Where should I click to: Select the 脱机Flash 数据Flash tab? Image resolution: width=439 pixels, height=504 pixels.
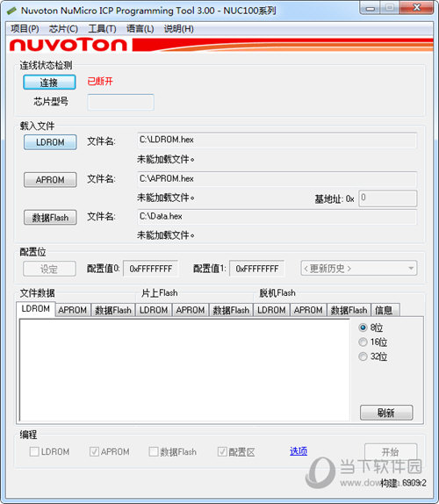[x=349, y=310]
